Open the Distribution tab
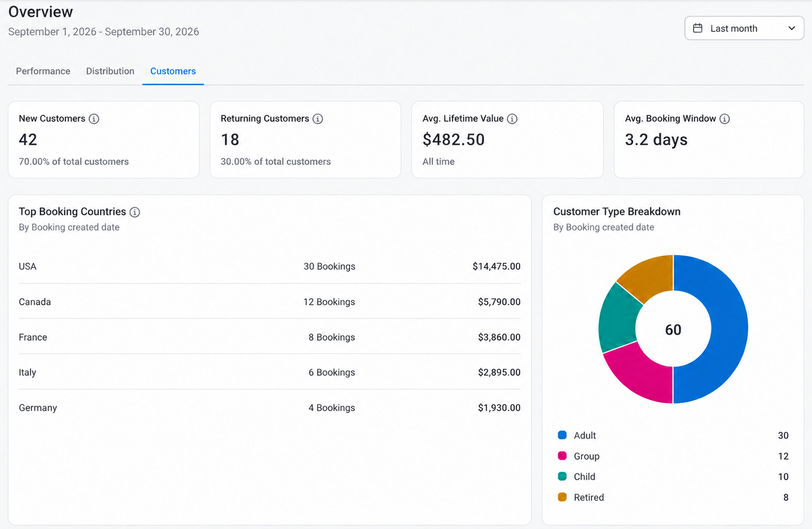The height and width of the screenshot is (529, 812). pyautogui.click(x=110, y=71)
